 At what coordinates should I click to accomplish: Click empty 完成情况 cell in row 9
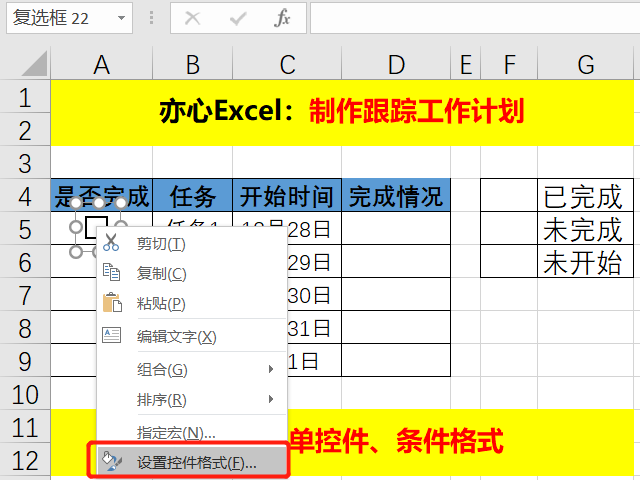(x=396, y=360)
